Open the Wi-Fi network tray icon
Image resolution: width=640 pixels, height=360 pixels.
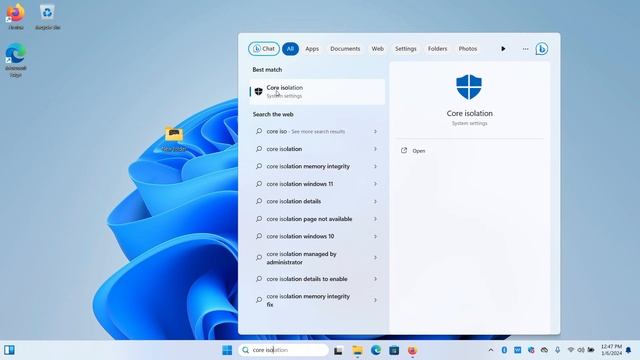pyautogui.click(x=571, y=350)
